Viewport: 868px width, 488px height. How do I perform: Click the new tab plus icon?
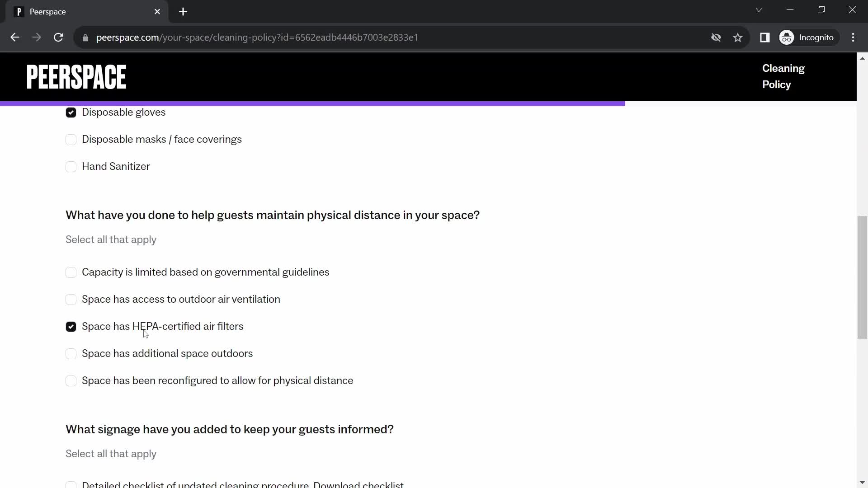click(184, 12)
